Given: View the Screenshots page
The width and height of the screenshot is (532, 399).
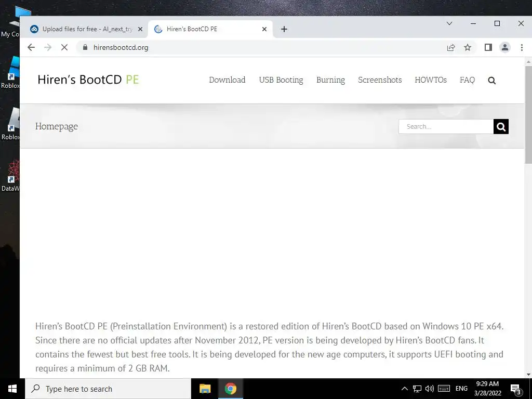Looking at the screenshot, I should [380, 79].
